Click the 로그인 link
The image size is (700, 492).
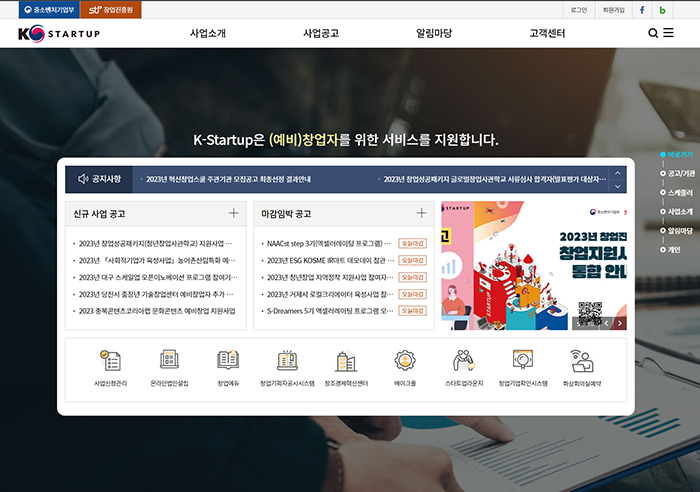pos(579,10)
